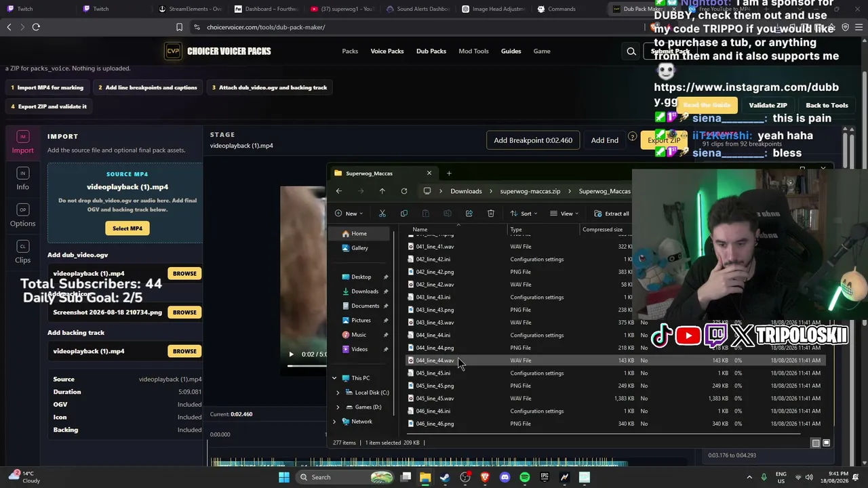
Task: Open Gallery in the Explorer sidebar
Action: 360,248
